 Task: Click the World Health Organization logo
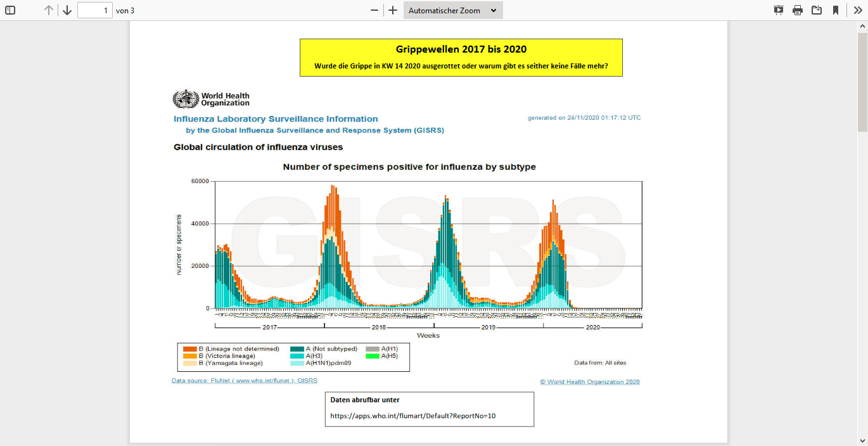point(211,99)
